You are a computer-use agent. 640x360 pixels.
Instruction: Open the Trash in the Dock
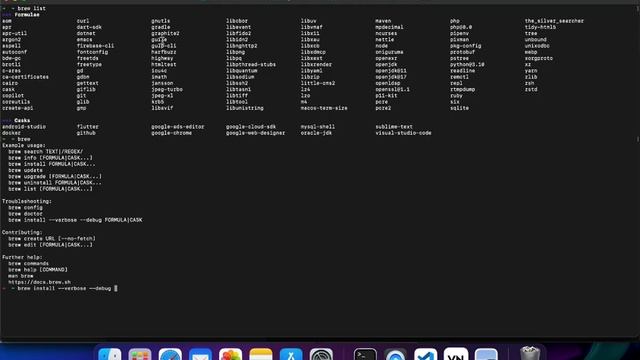pyautogui.click(x=530, y=353)
